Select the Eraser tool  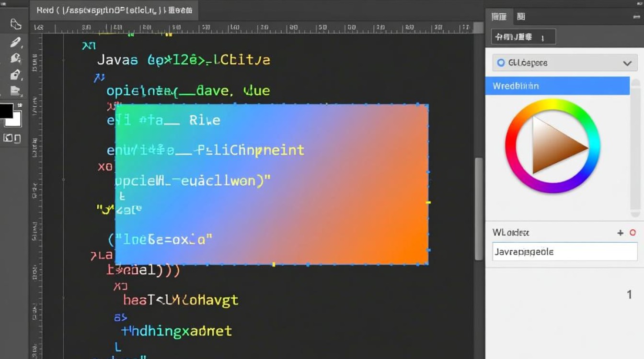tap(14, 91)
